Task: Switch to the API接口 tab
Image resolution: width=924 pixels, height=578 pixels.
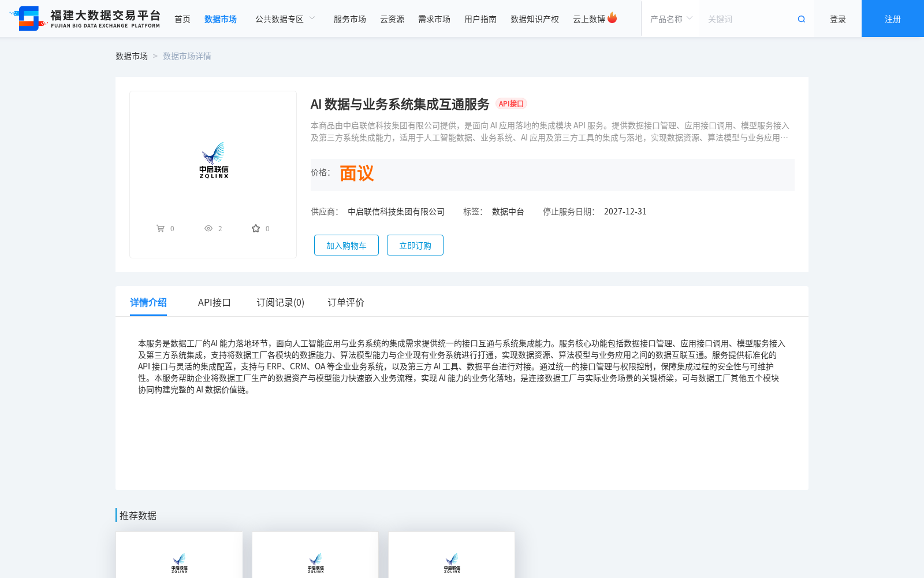Action: coord(214,302)
